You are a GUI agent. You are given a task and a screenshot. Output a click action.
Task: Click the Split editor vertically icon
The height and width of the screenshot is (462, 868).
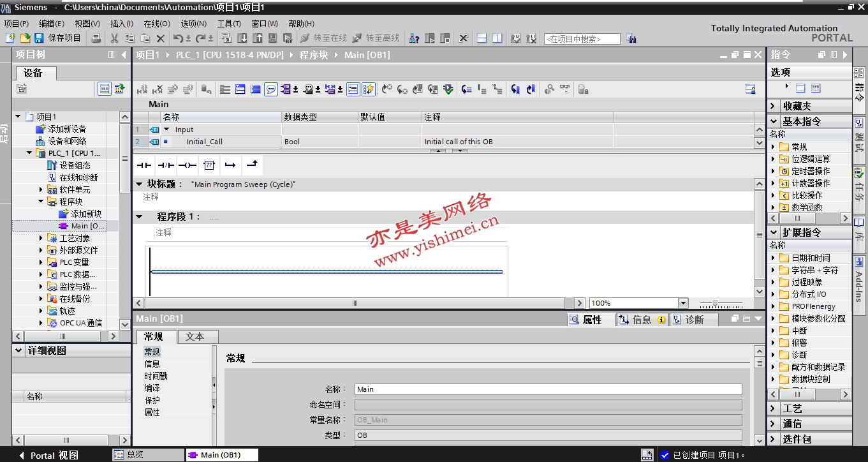(497, 38)
